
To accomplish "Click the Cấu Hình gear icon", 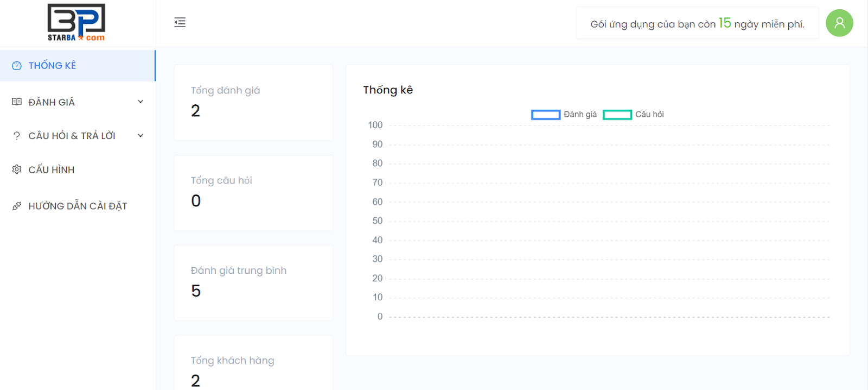I will point(17,169).
